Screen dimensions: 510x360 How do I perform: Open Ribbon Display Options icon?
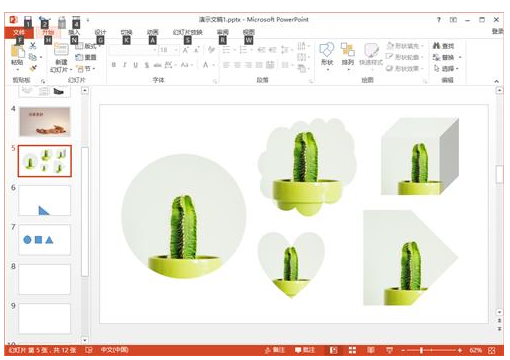(453, 20)
